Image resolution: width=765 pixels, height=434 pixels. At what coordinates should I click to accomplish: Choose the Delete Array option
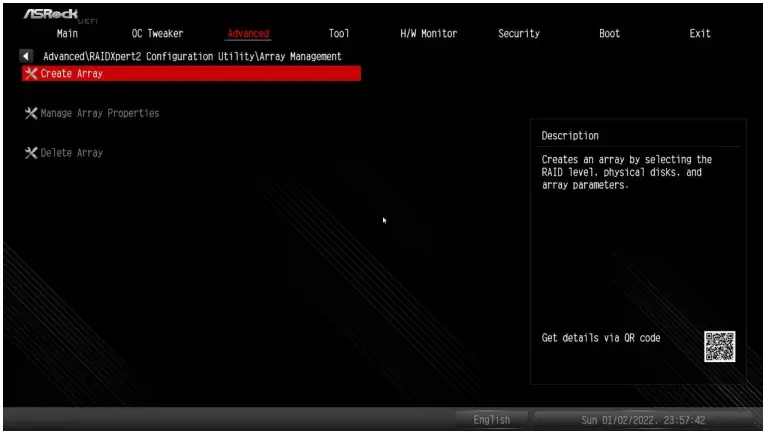[72, 153]
